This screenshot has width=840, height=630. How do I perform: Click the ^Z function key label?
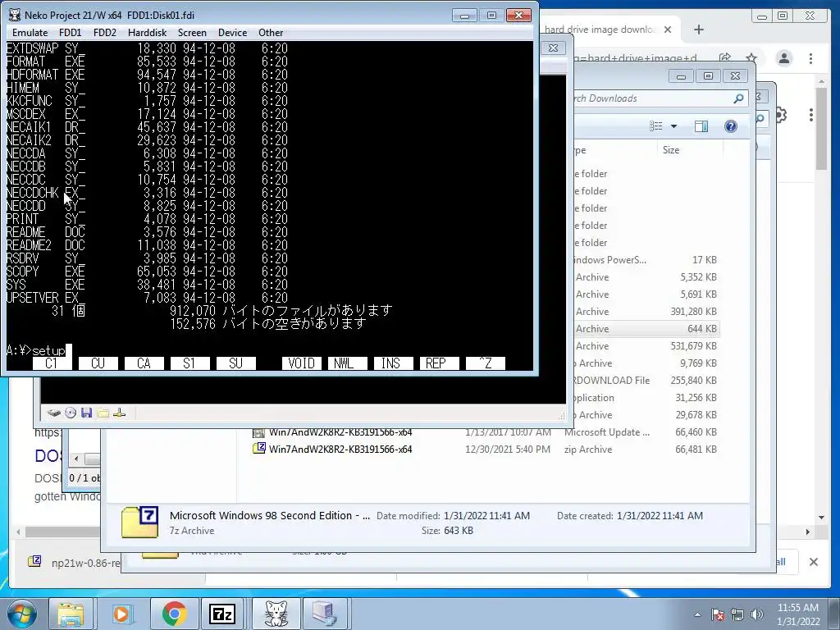[x=486, y=363]
